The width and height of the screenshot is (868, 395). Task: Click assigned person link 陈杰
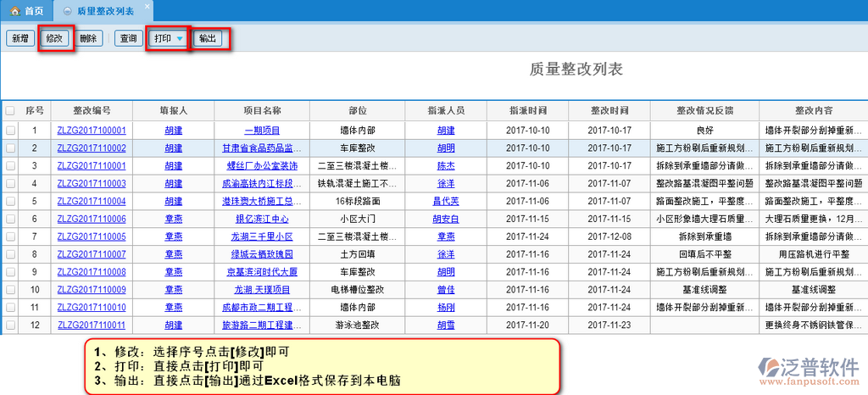click(446, 166)
